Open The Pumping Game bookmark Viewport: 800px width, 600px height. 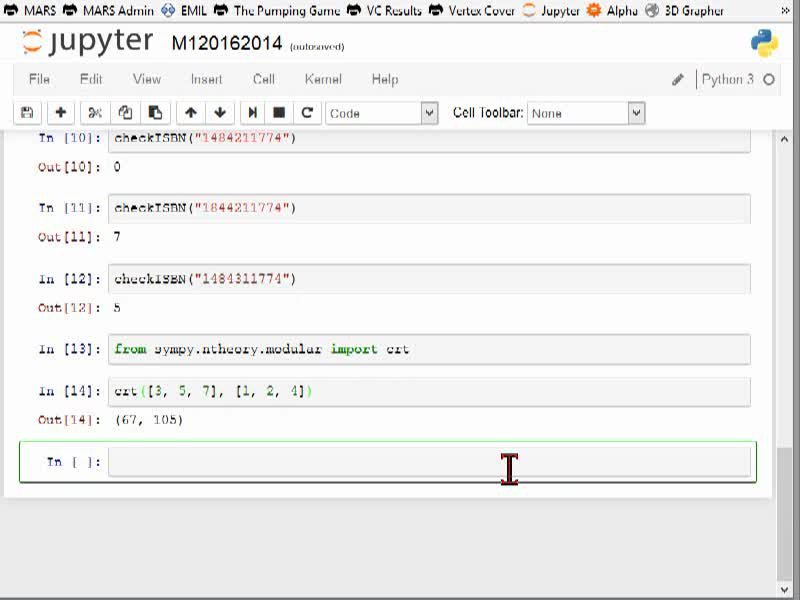pos(277,10)
